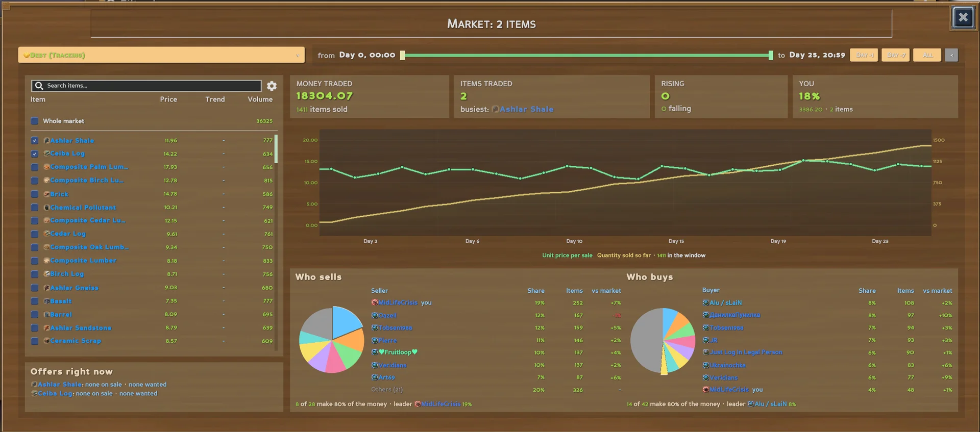Open the Composite Cedar Lumber item link

(x=88, y=220)
